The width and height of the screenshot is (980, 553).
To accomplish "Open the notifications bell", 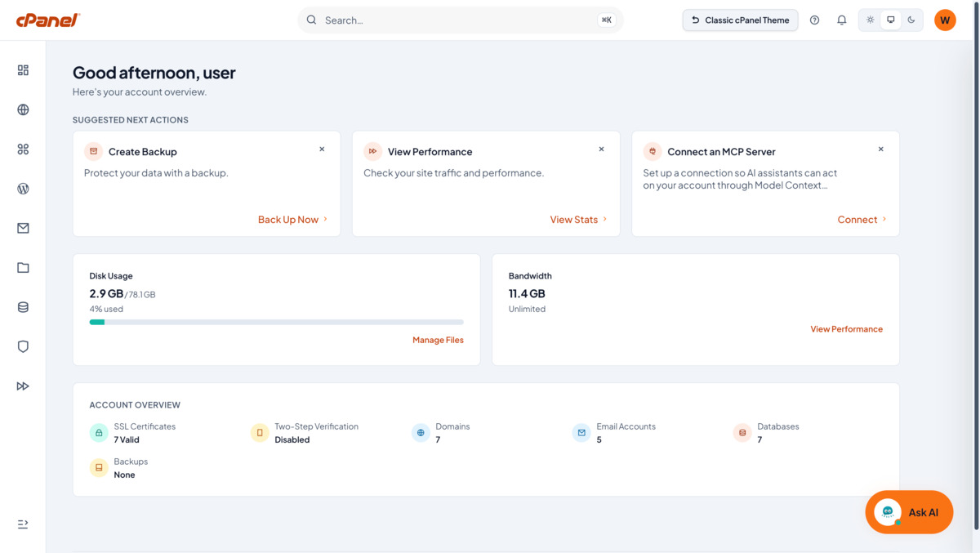I will click(x=842, y=20).
